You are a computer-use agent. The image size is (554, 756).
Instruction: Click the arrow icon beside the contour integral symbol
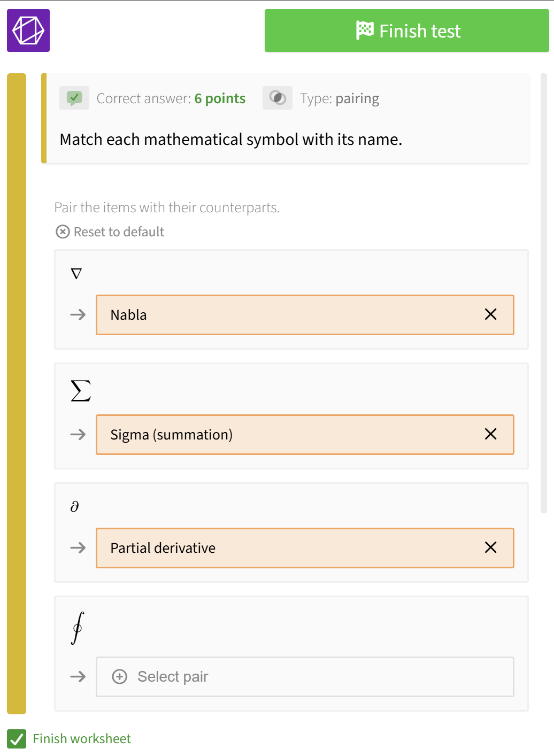[x=78, y=676]
